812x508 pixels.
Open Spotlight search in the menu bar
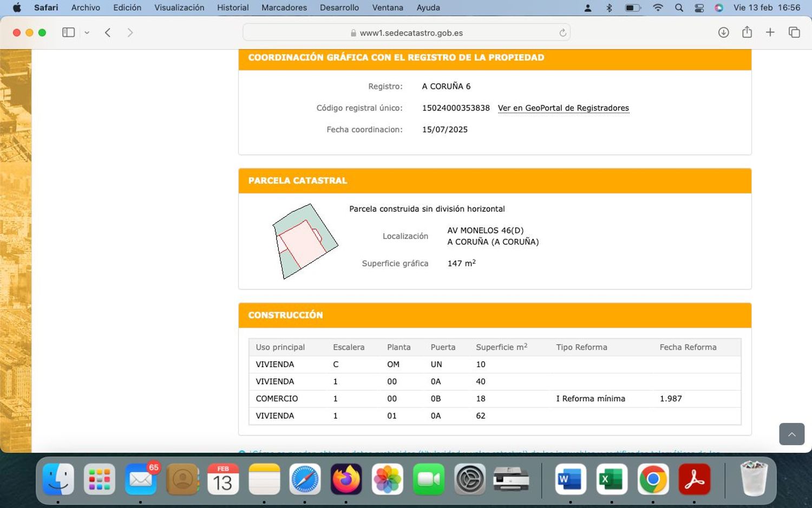click(679, 8)
